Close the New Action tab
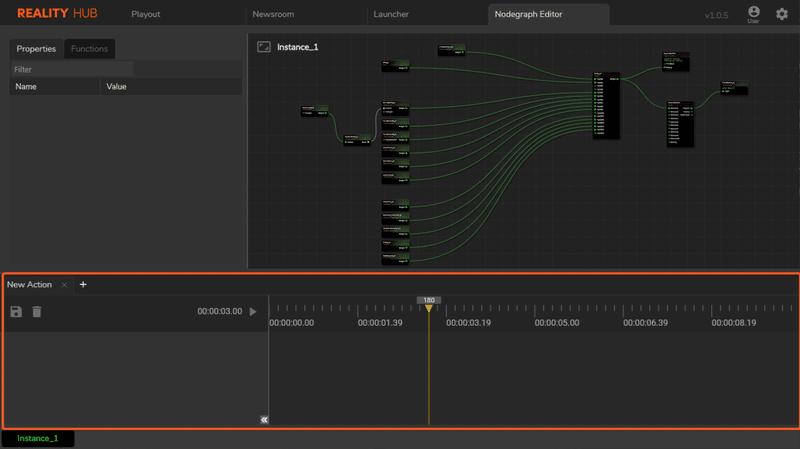The height and width of the screenshot is (449, 800). (x=64, y=285)
